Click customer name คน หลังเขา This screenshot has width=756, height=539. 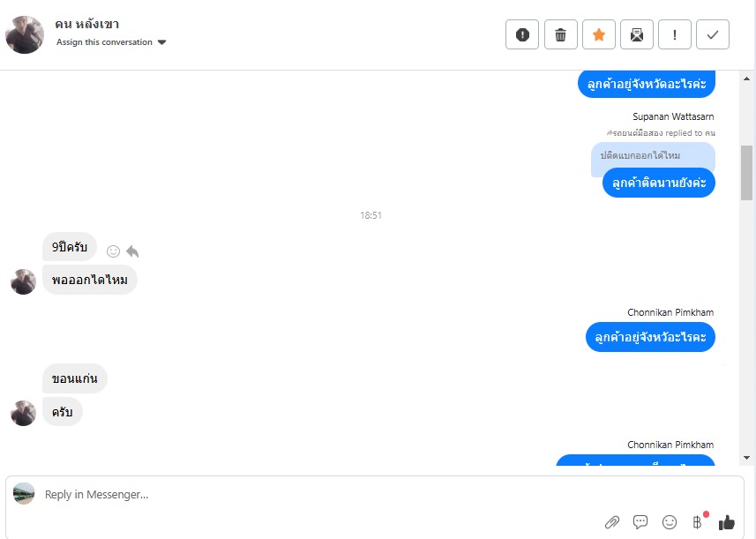pyautogui.click(x=86, y=24)
